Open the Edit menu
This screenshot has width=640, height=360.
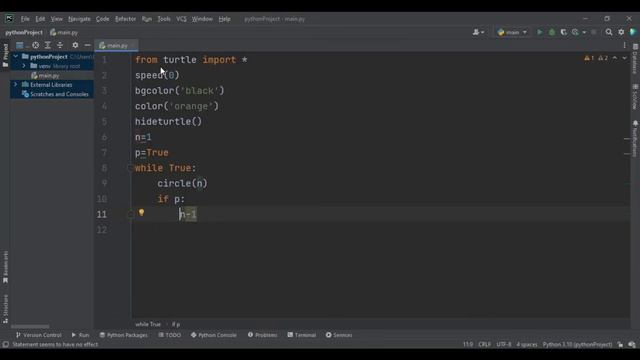(40, 19)
